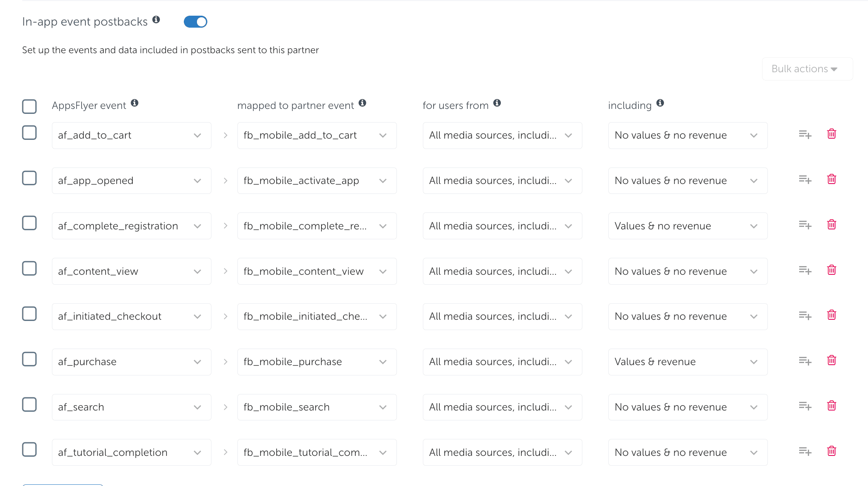868x486 pixels.
Task: Delete the af_add_to_cart row
Action: pyautogui.click(x=832, y=134)
